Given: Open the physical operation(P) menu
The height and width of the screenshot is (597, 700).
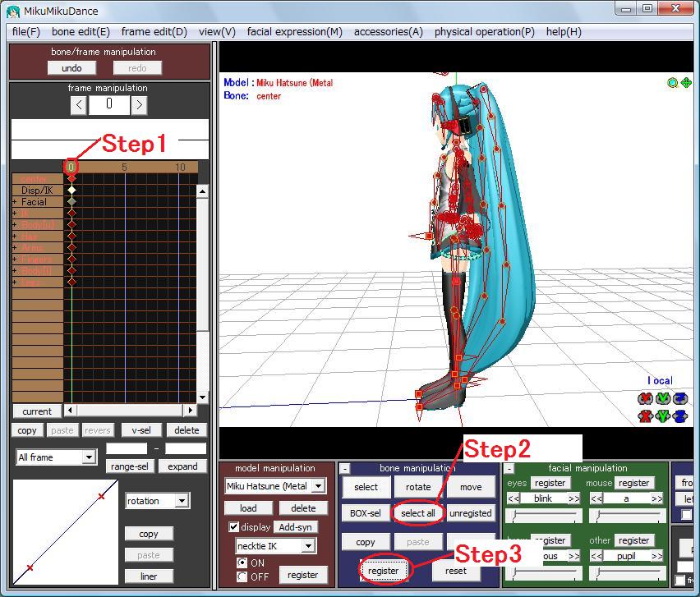Looking at the screenshot, I should click(x=485, y=32).
